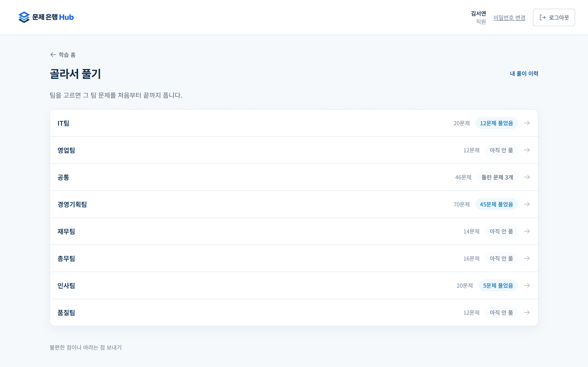Click the 김서연 user name

click(x=478, y=14)
